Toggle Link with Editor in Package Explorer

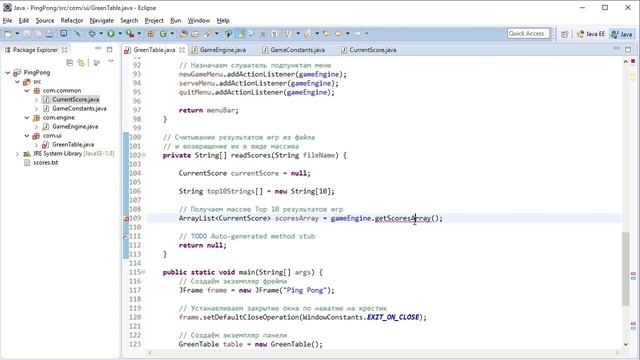[81, 62]
